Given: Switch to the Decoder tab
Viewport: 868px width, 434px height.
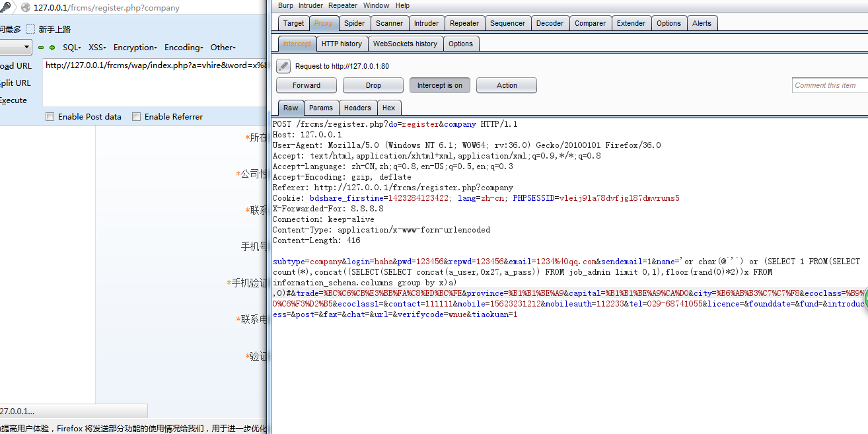Looking at the screenshot, I should (x=550, y=23).
